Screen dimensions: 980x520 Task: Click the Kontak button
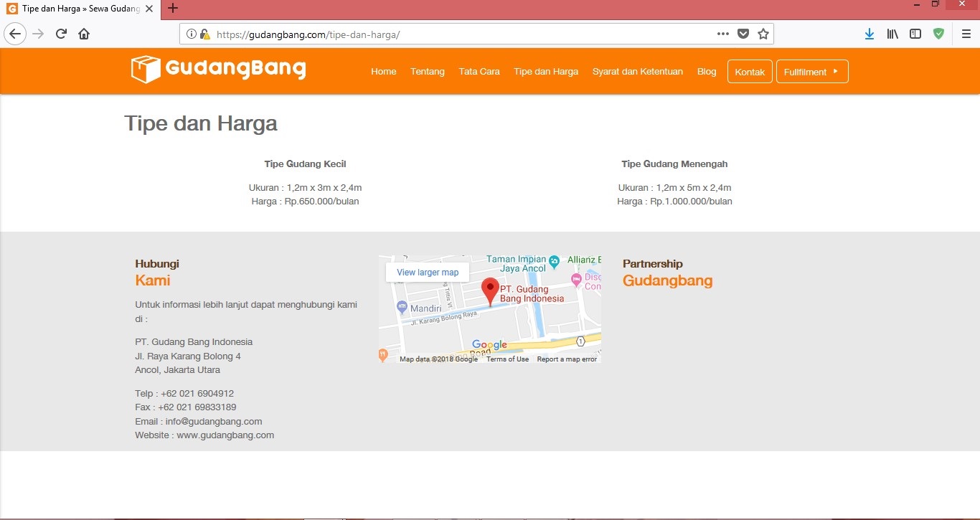[x=750, y=72]
